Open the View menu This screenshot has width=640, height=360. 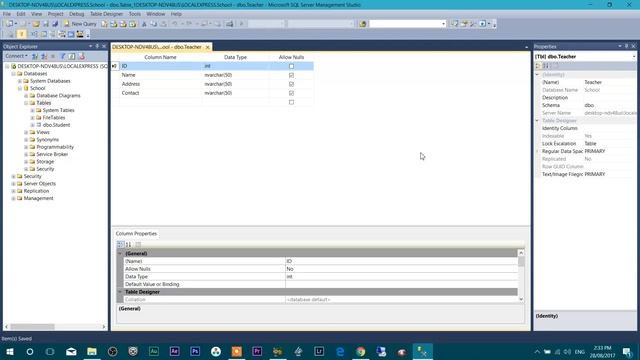36,14
